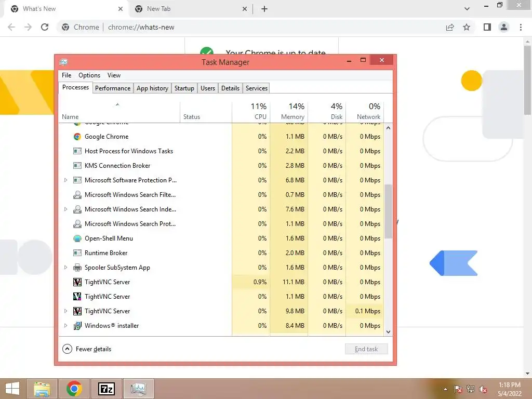Click the Open-Shell Menu process icon
Viewport: 532px width, 399px height.
77,238
